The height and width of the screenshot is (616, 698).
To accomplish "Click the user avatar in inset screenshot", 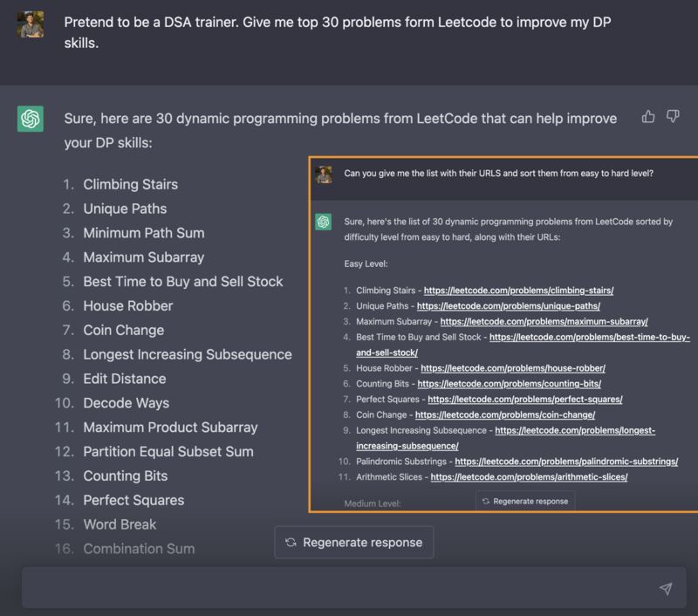I will click(x=324, y=174).
